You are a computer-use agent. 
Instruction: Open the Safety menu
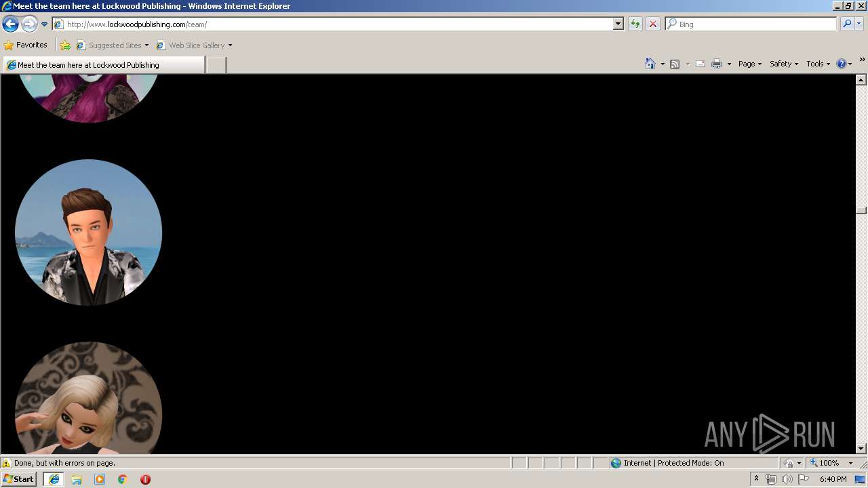[784, 64]
